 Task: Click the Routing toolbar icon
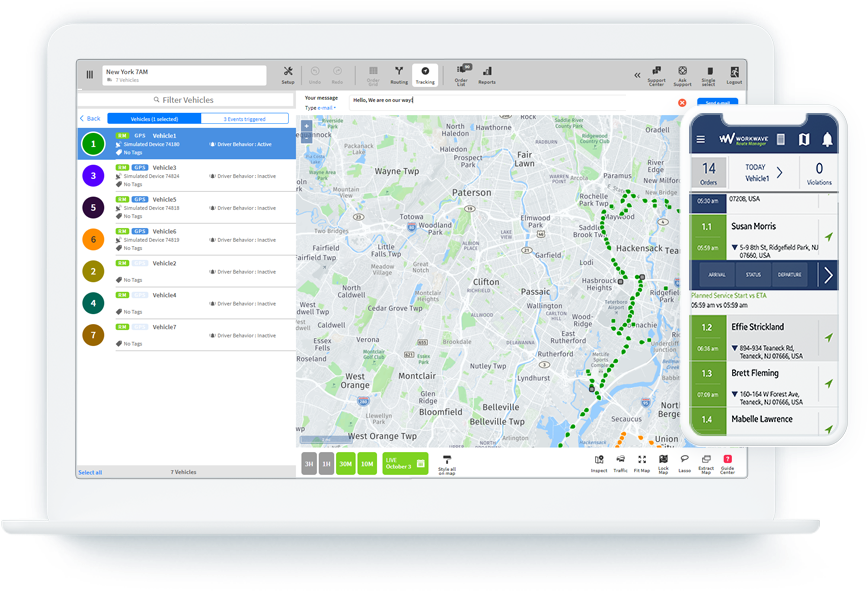coord(399,75)
